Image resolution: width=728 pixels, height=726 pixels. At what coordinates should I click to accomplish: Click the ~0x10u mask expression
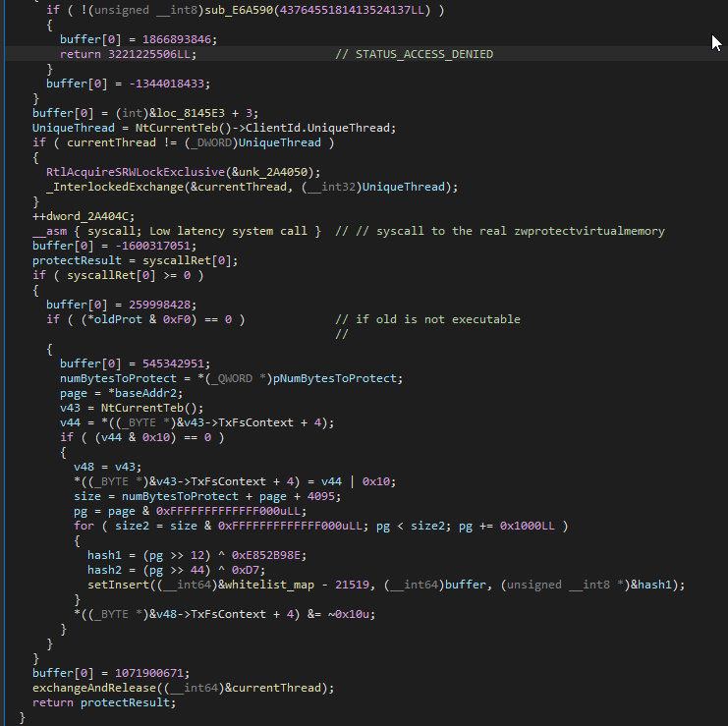pyautogui.click(x=348, y=614)
